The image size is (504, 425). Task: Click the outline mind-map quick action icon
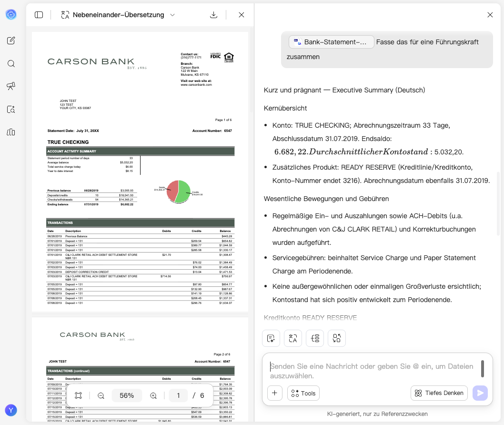pyautogui.click(x=315, y=338)
